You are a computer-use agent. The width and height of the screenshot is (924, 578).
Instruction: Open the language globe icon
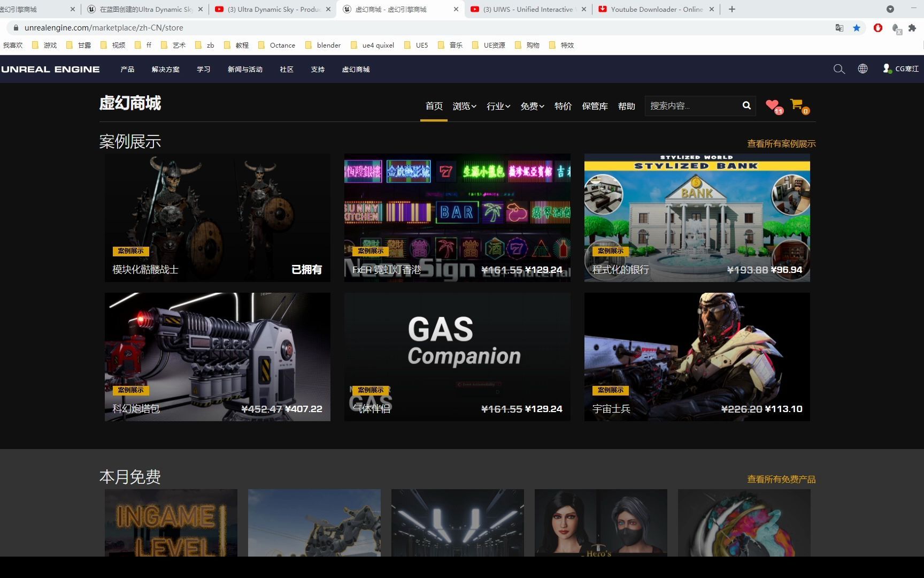[x=863, y=69]
